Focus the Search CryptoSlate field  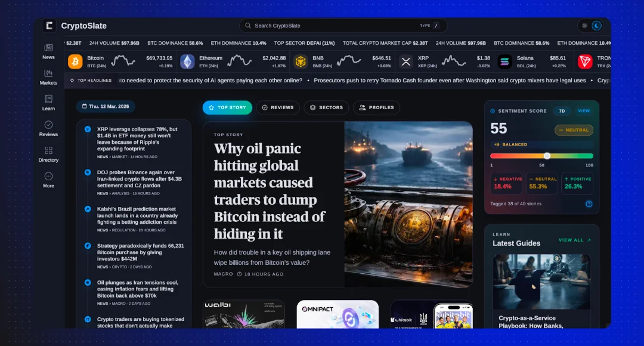pos(343,26)
